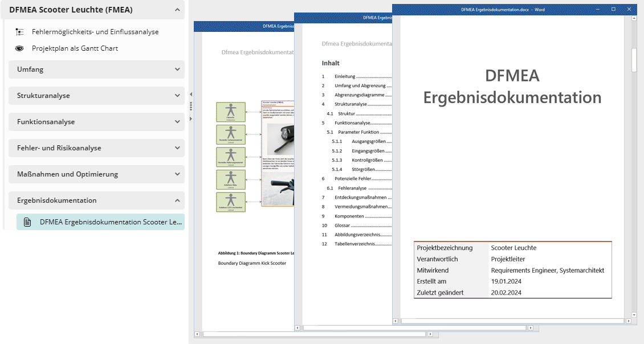Click scroll-right arrow in rear-left Word window
This screenshot has height=344, width=644.
click(x=430, y=334)
